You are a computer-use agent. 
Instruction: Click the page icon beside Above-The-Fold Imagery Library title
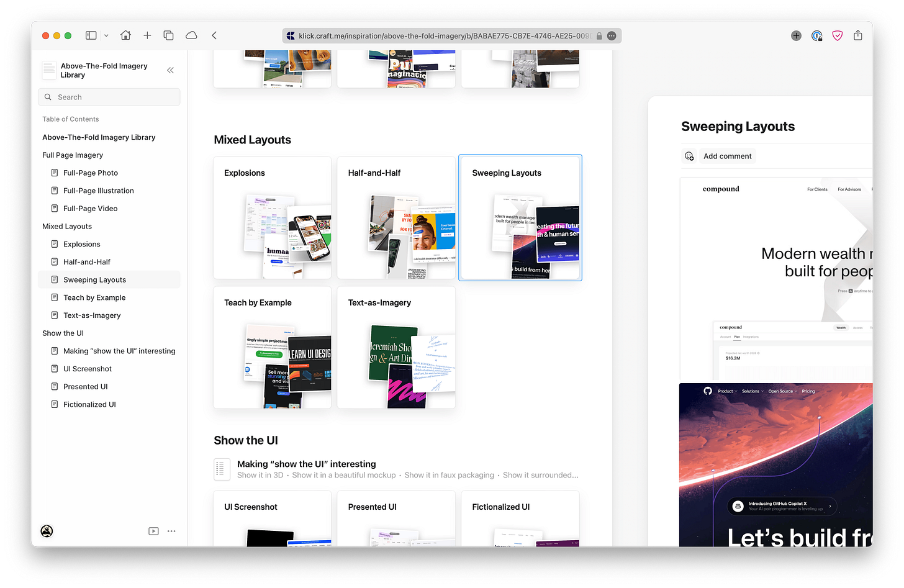click(x=49, y=70)
